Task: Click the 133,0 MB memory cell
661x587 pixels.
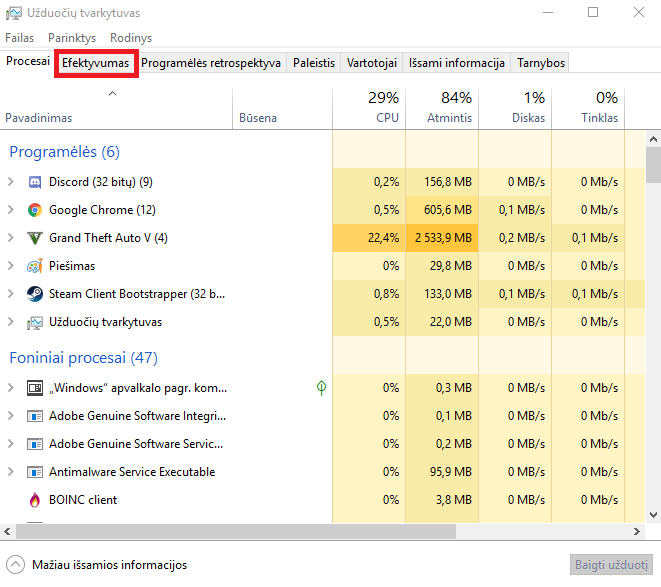Action: click(442, 294)
